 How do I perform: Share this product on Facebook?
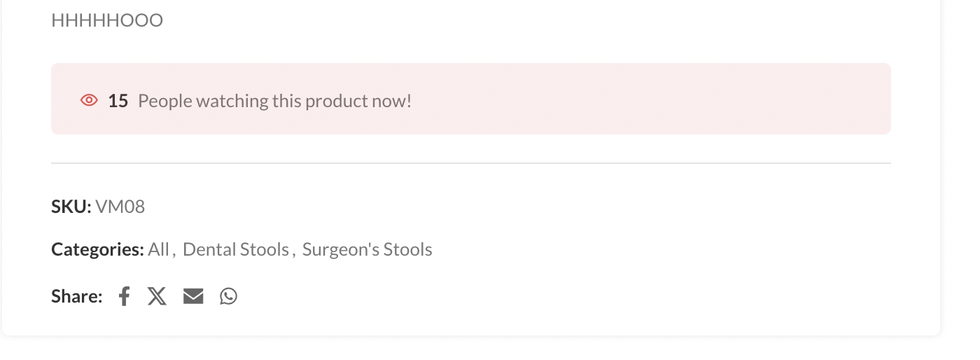124,296
